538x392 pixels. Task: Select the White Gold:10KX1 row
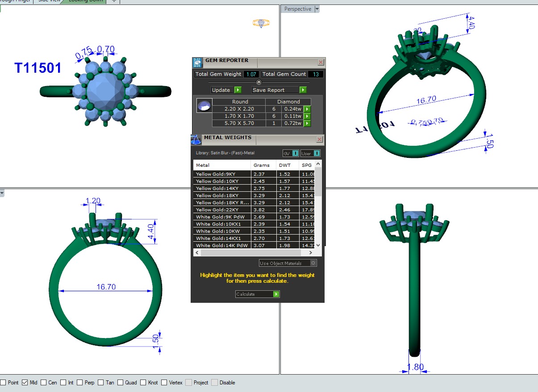pyautogui.click(x=254, y=224)
